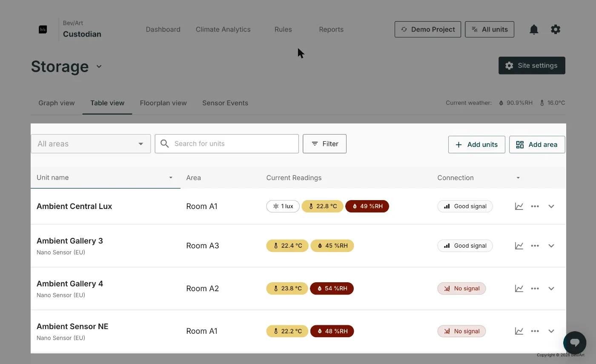This screenshot has height=364, width=596.
Task: Open the Sensor Events tab
Action: pos(225,103)
